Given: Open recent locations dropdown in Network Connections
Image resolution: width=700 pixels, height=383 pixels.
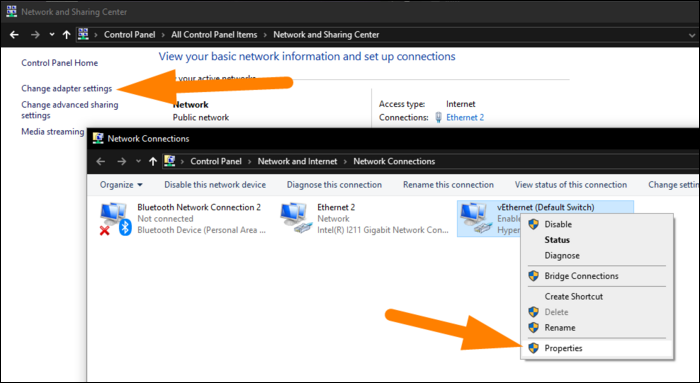Looking at the screenshot, I should (138, 162).
